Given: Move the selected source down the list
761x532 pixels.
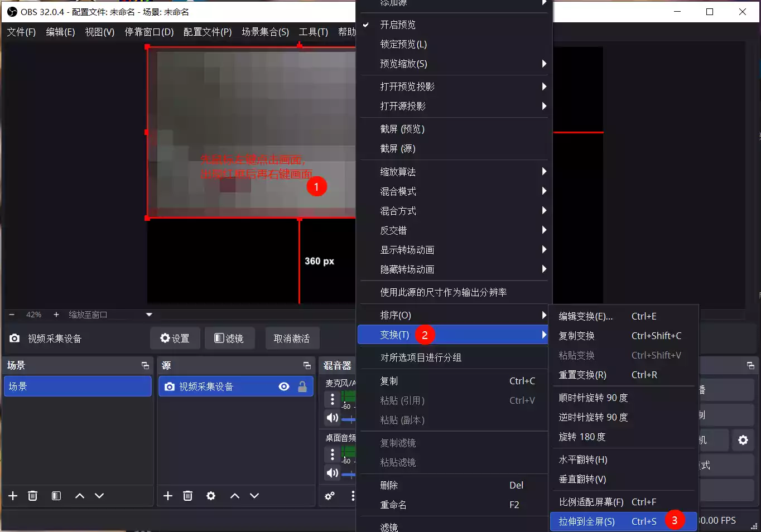Looking at the screenshot, I should coord(254,496).
